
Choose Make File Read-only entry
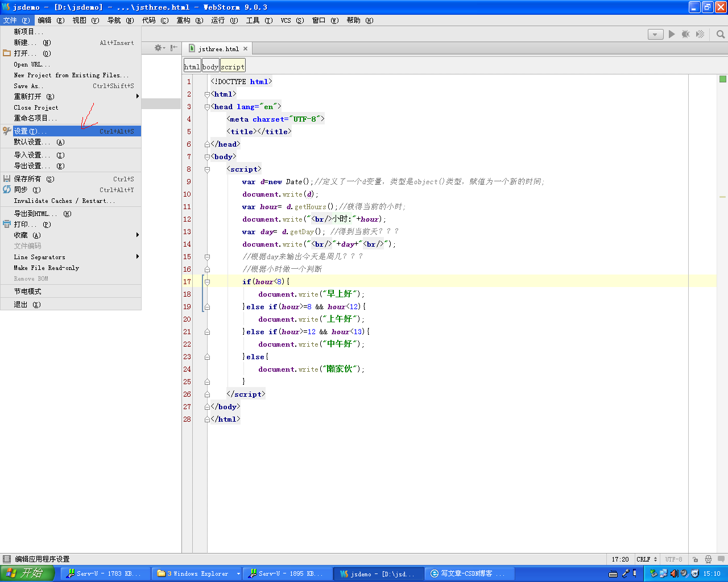point(71,268)
